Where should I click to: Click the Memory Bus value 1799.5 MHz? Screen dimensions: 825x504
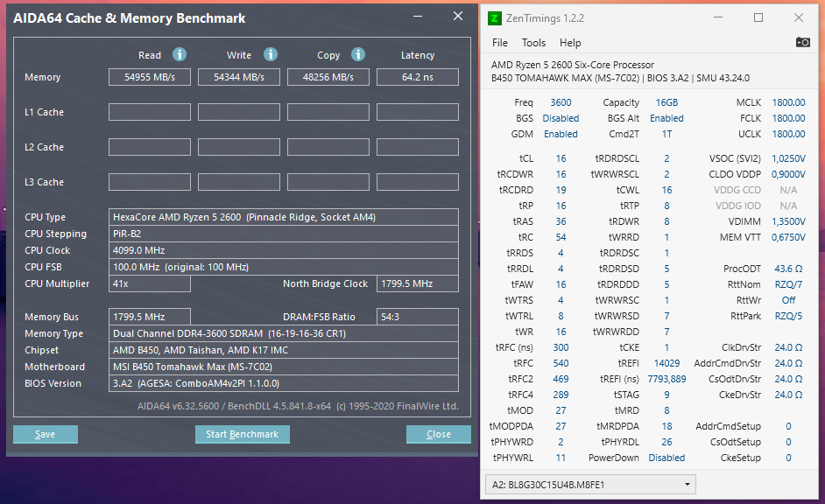point(150,317)
